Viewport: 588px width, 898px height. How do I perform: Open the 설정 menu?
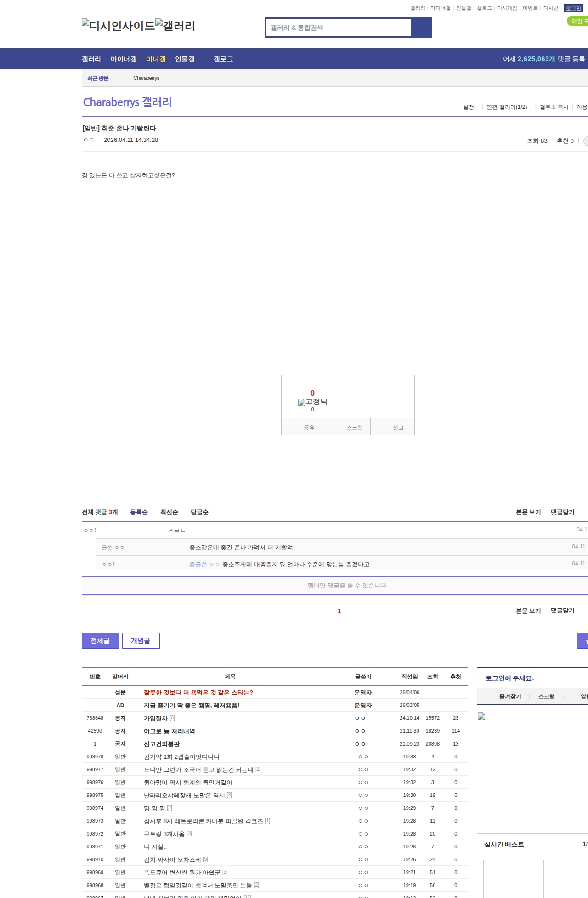coord(468,107)
